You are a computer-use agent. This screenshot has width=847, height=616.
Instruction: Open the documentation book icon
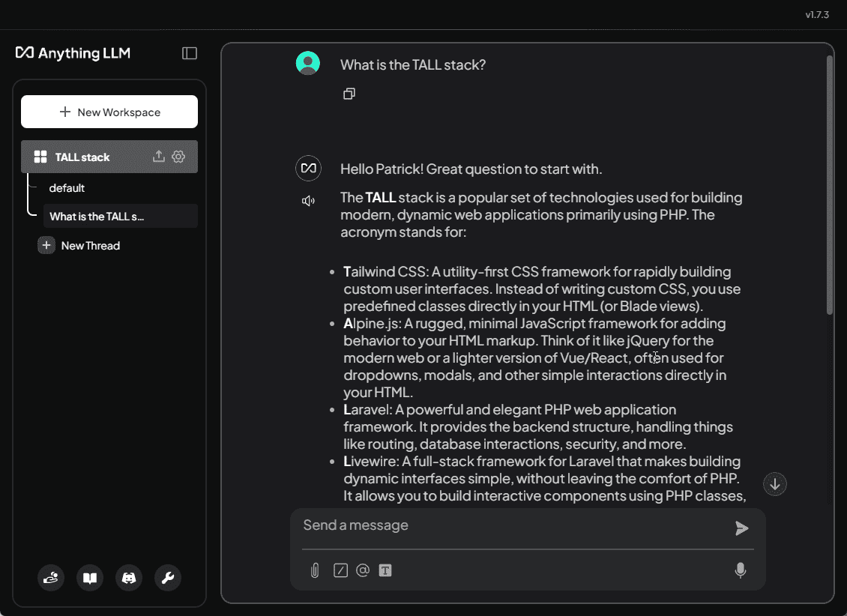[x=90, y=578]
